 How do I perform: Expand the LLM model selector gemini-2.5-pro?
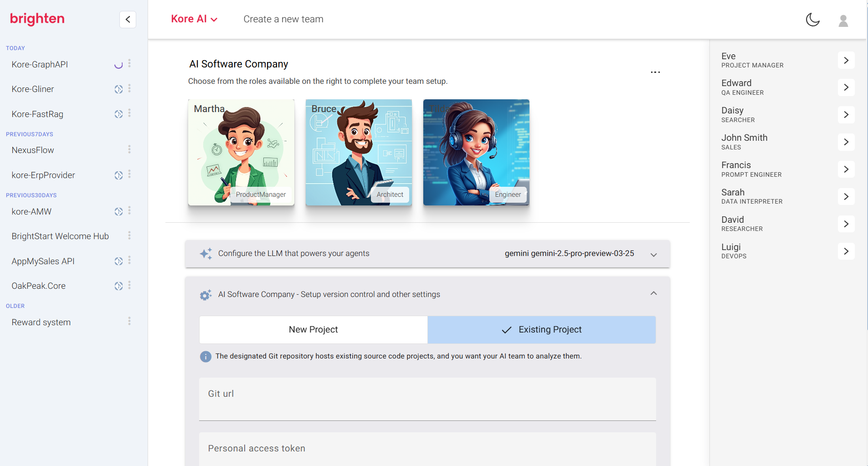tap(653, 254)
